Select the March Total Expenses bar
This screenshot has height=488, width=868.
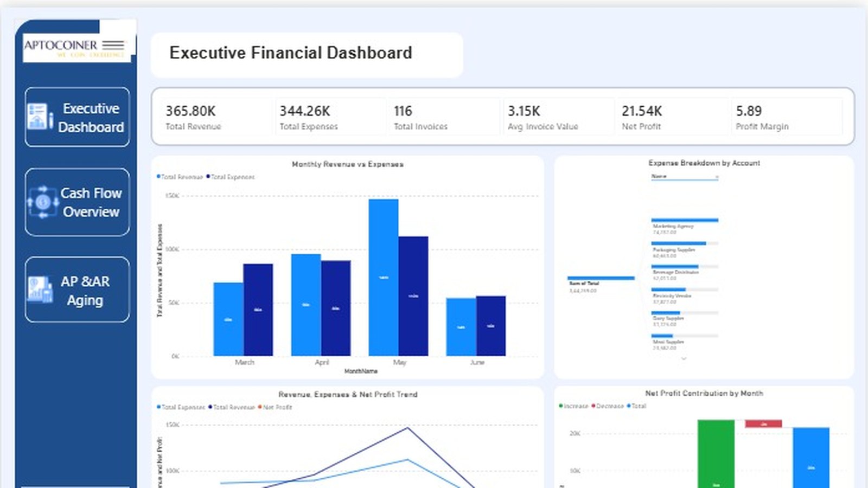click(x=258, y=310)
